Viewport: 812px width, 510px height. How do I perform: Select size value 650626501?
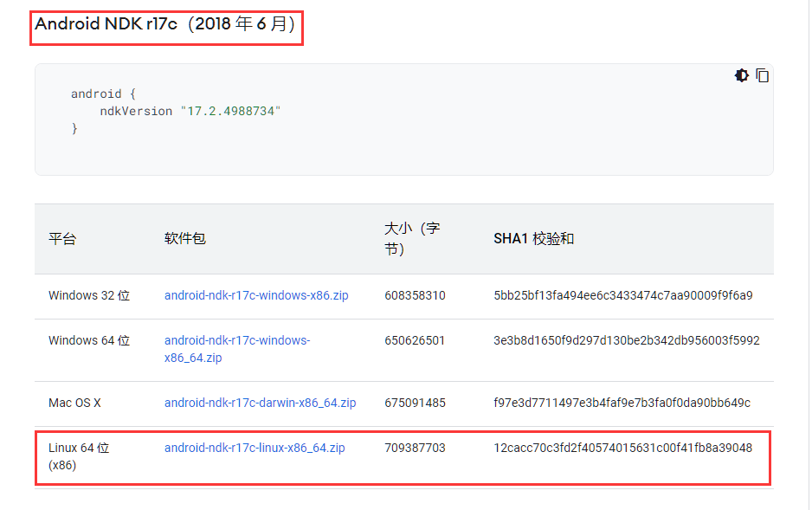tap(415, 340)
